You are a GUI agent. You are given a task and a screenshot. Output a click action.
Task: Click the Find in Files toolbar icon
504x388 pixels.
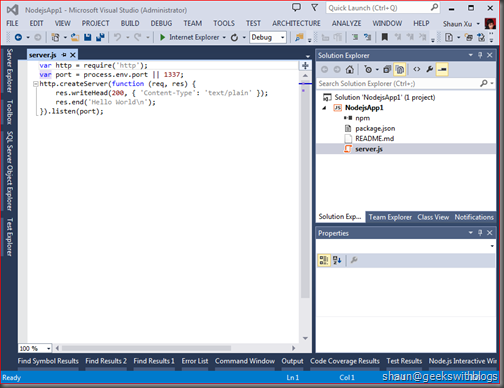(x=299, y=37)
